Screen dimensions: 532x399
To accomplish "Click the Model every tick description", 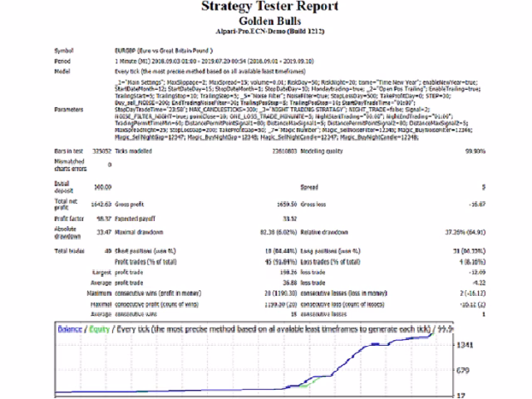I will (x=210, y=71).
